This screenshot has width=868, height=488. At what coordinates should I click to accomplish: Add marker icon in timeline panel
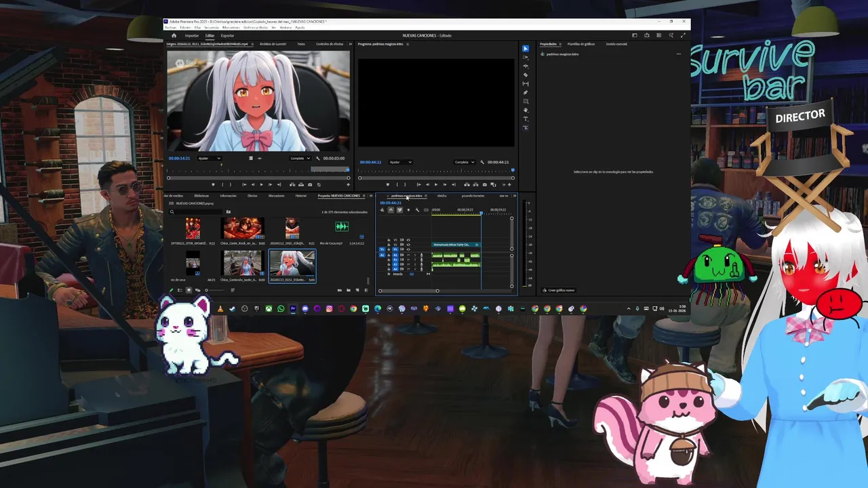click(408, 210)
